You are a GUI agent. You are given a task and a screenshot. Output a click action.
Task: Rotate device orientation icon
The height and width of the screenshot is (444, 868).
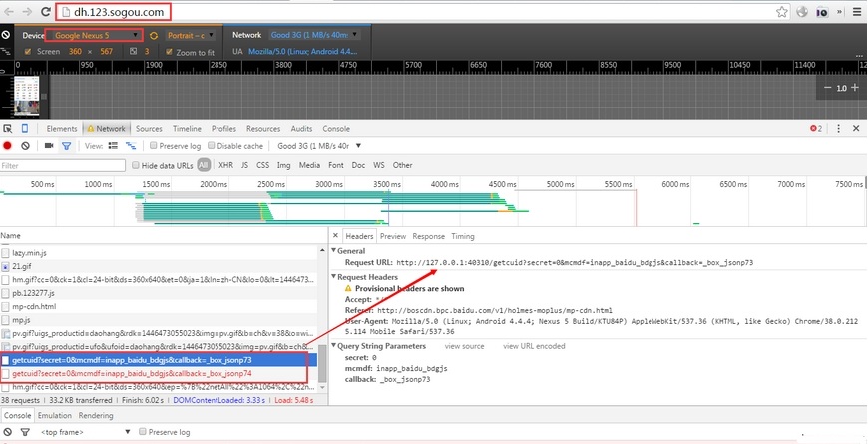point(154,35)
